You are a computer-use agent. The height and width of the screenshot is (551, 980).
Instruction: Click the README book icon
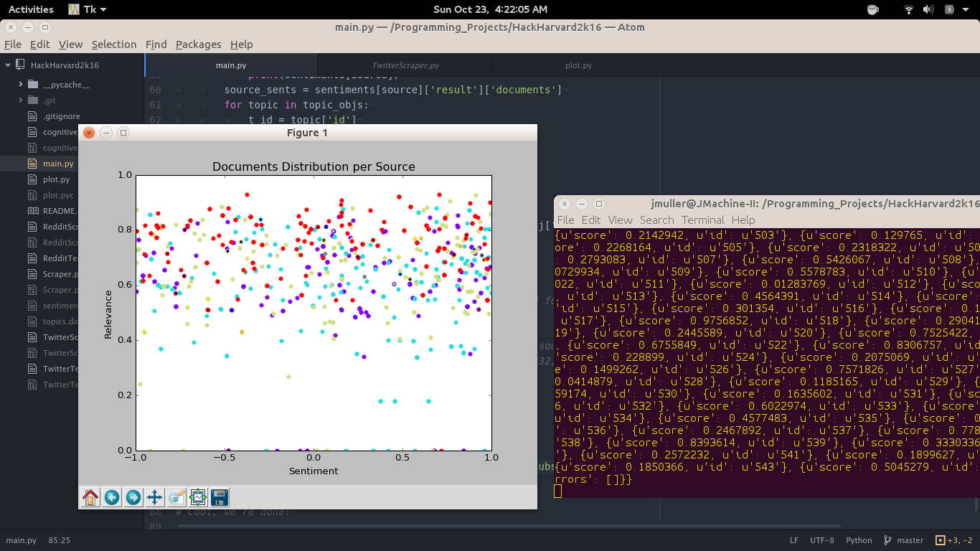click(32, 211)
